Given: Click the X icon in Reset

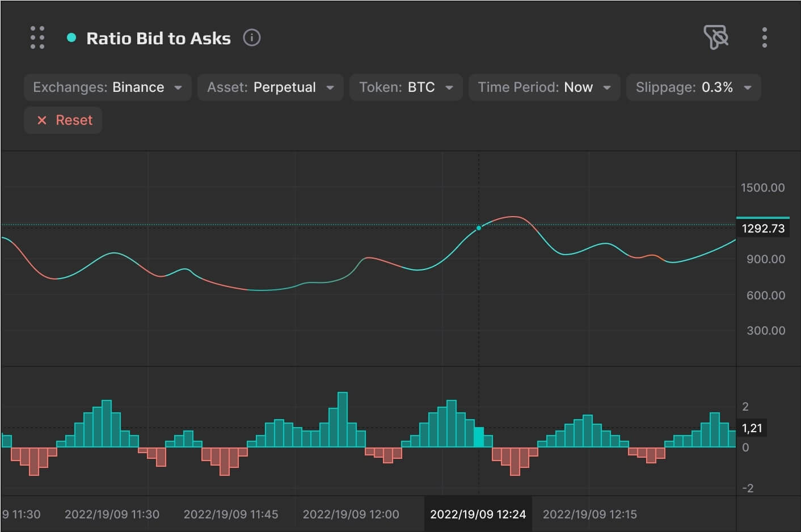Looking at the screenshot, I should (x=42, y=120).
